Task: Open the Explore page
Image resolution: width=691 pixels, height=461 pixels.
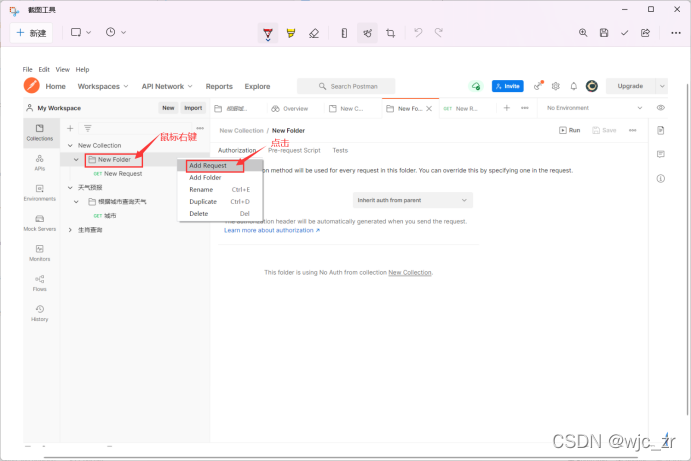Action: coord(257,86)
